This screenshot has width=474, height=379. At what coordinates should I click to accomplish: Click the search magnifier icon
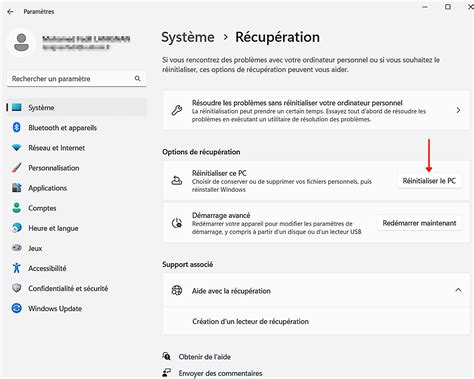point(137,79)
